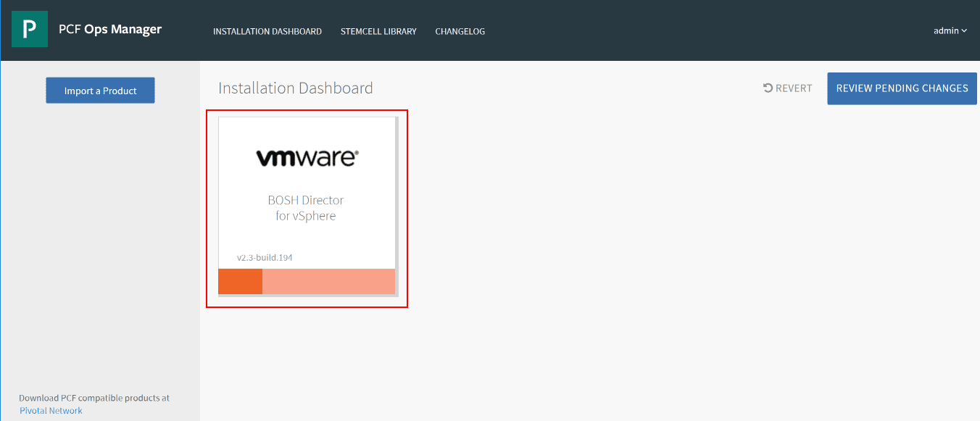Click the Revert button
Screen dimensions: 980x421
click(788, 88)
